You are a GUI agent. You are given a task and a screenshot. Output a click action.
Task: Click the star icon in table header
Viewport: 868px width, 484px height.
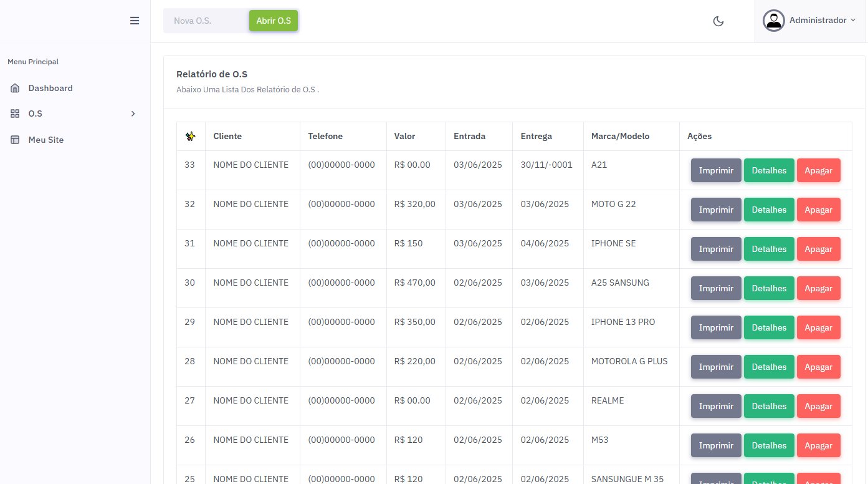(191, 137)
